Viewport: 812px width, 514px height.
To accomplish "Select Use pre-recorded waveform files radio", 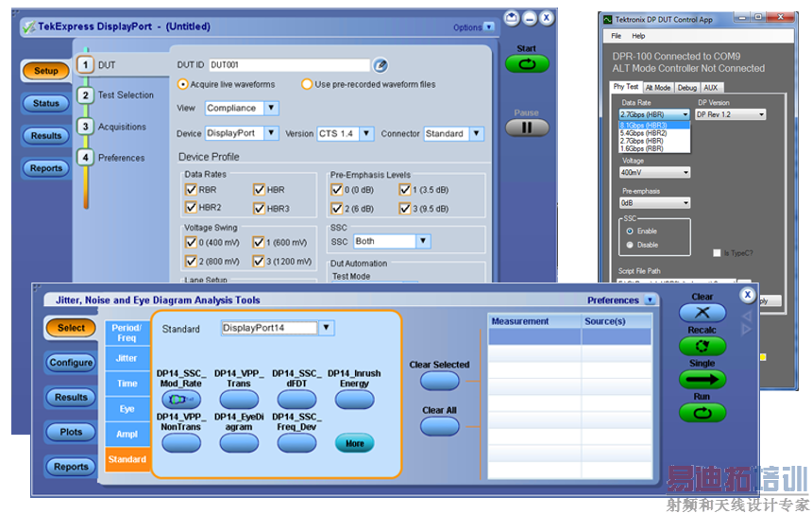I will 307,84.
